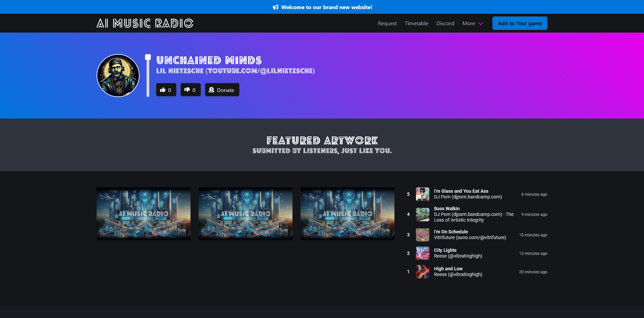644x318 pixels.
Task: Click cover art for I'm Glass and You Eat Ass
Action: click(x=423, y=194)
